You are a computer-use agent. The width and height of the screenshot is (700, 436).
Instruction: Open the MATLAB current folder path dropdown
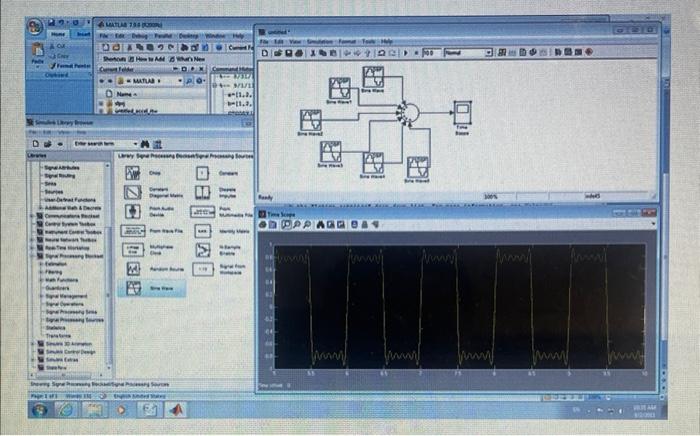(180, 81)
